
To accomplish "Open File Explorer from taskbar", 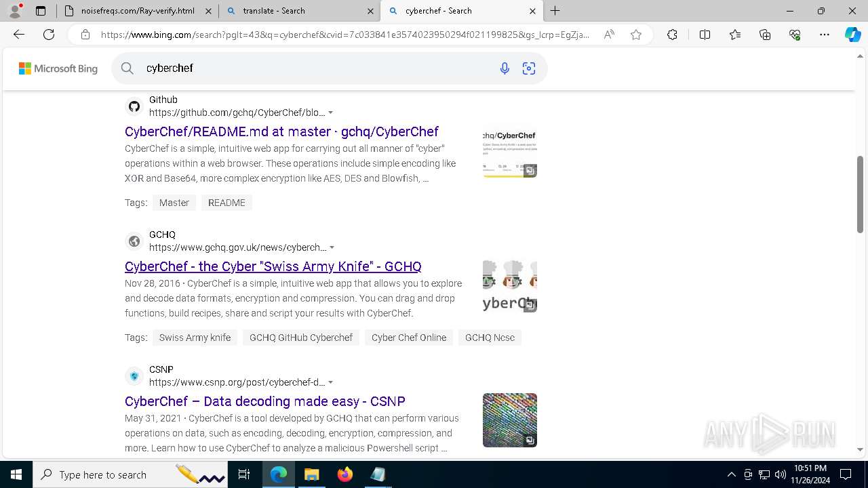I will [311, 474].
